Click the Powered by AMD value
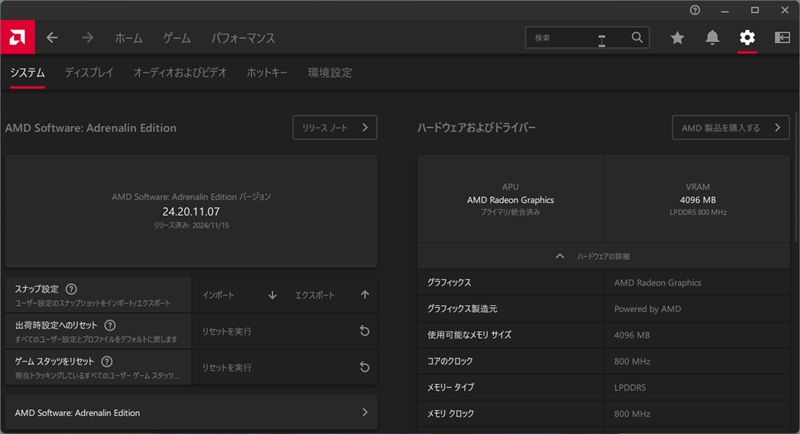The image size is (800, 434). click(647, 309)
